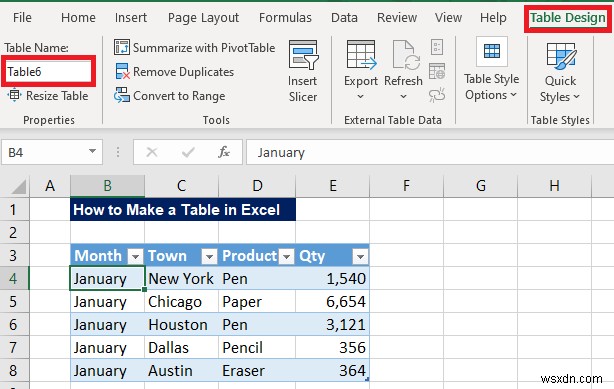The height and width of the screenshot is (389, 614).
Task: Select the cell containing Pencil
Action: [257, 347]
